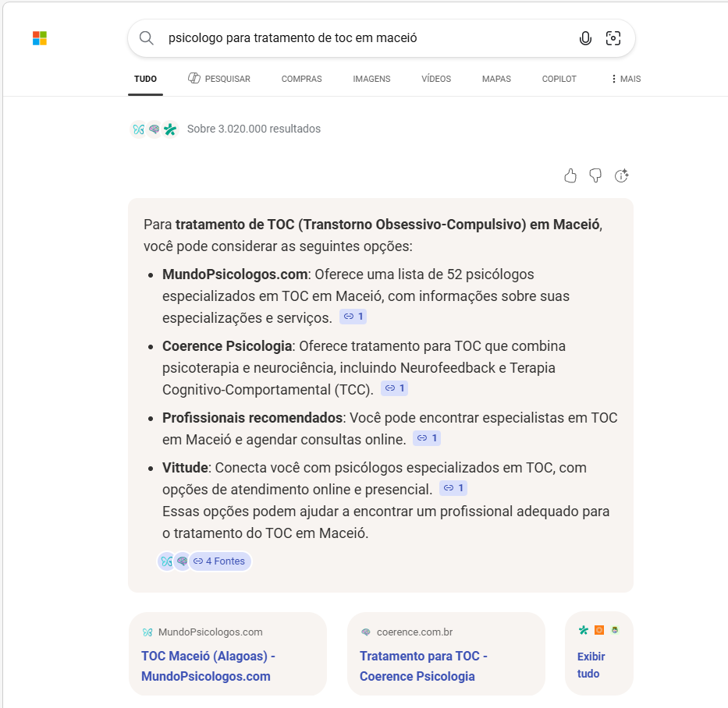Click bold 'Profissionais recomendados' bullet heading
Viewport: 728px width, 708px height.
coord(253,418)
